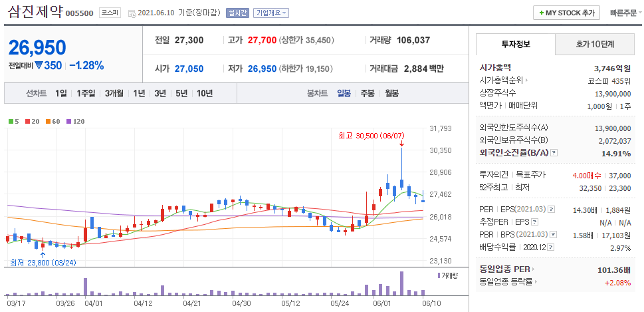
Task: Click the 전일 value 27,300
Action: (x=189, y=41)
